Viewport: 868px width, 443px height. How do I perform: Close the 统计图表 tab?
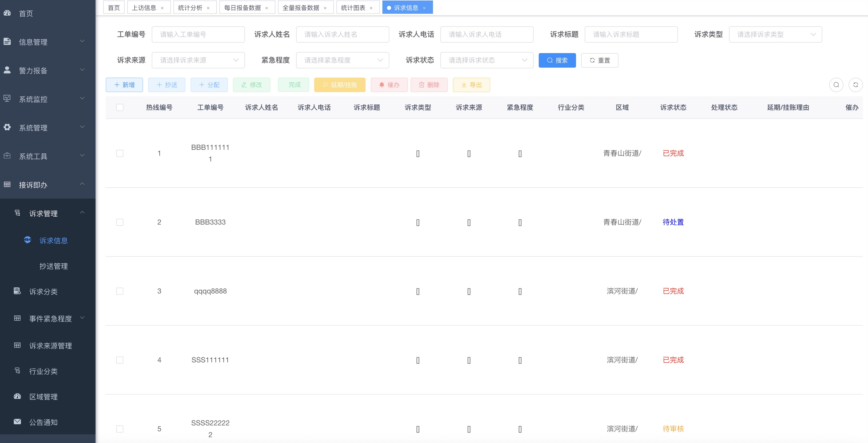click(x=371, y=8)
